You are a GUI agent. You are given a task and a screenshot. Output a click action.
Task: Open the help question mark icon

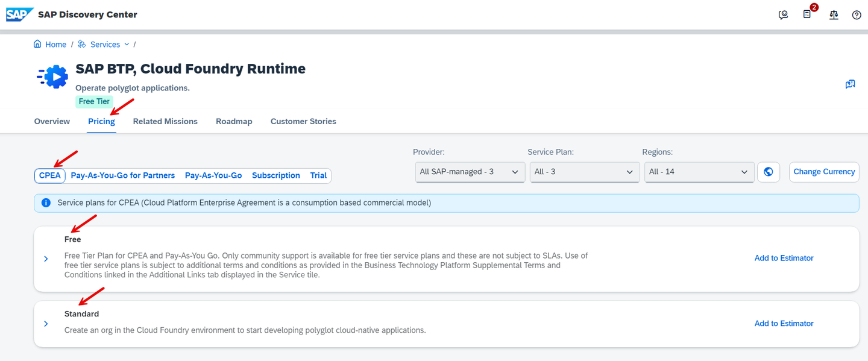(x=857, y=15)
